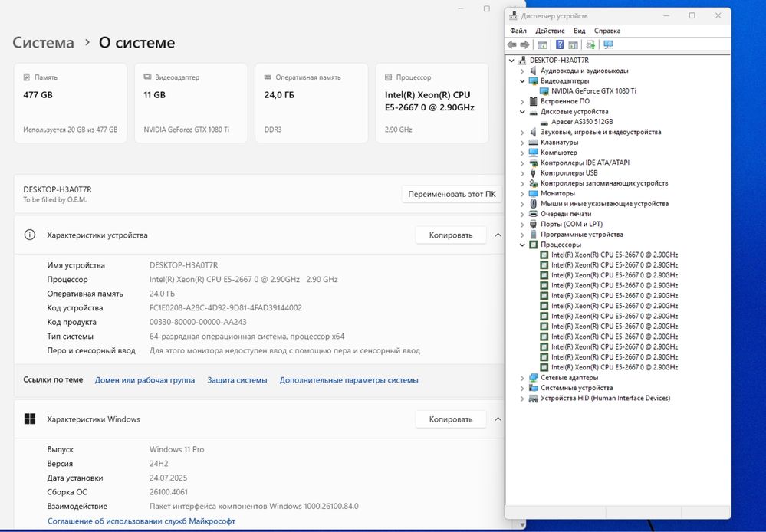Click the icon beside Программные устройства
The width and height of the screenshot is (766, 532).
(x=534, y=235)
